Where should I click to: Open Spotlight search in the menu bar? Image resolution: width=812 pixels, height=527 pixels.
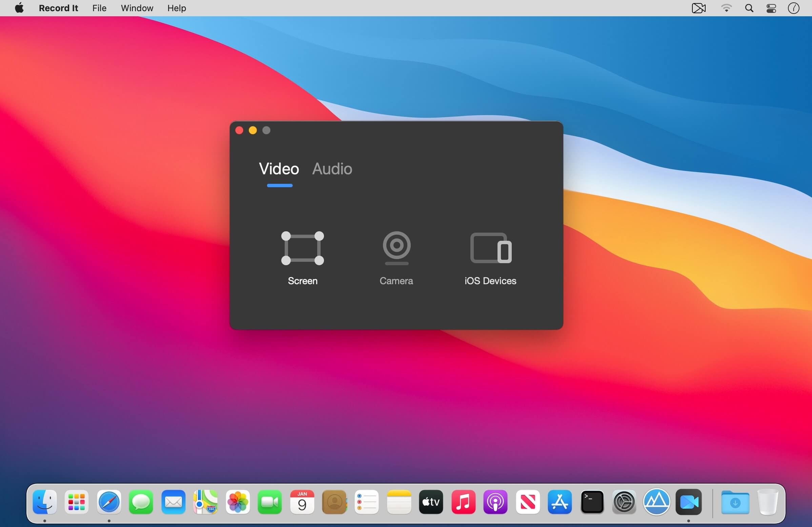click(x=749, y=8)
